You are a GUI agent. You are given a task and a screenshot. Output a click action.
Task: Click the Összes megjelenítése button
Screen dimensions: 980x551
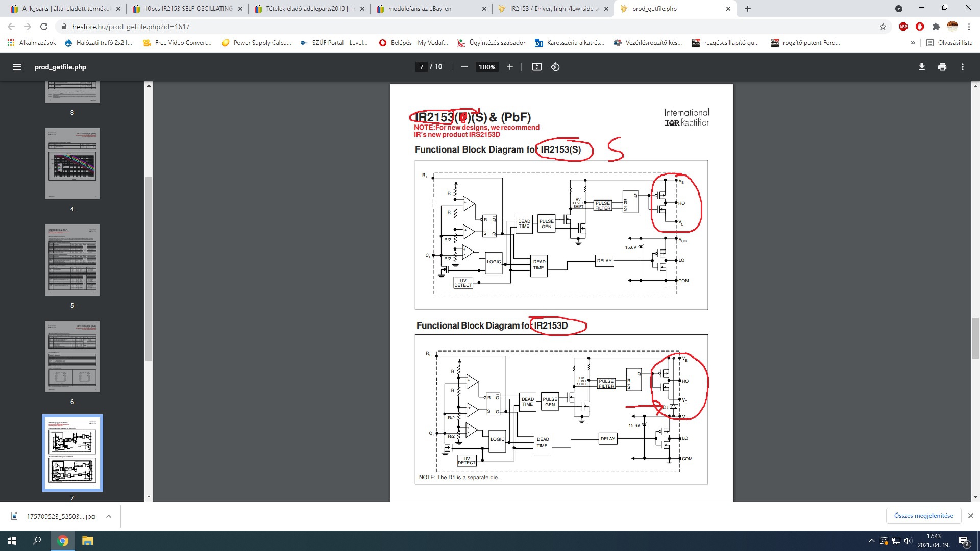tap(923, 516)
